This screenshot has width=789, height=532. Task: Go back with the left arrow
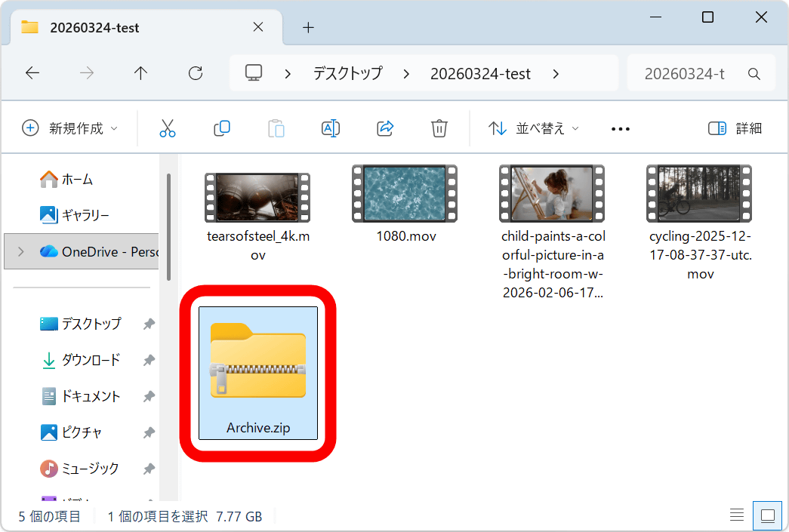32,73
